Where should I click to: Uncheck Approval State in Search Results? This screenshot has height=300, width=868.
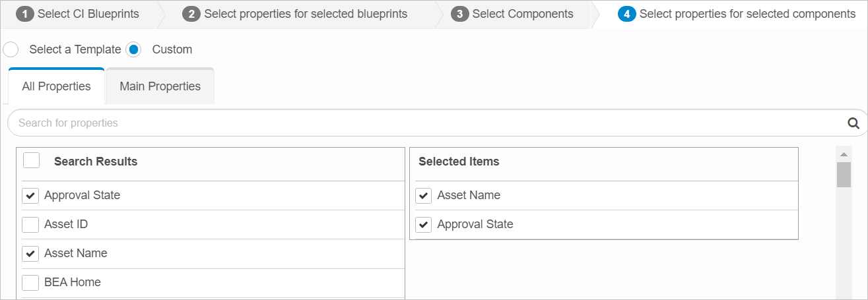click(30, 196)
